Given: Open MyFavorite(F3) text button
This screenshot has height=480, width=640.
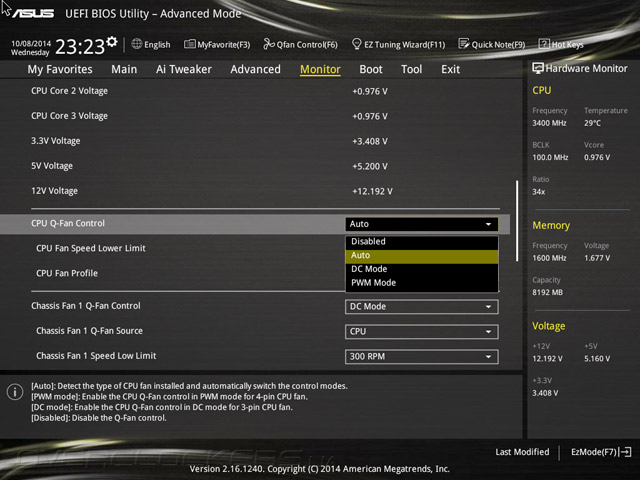Looking at the screenshot, I should click(224, 44).
